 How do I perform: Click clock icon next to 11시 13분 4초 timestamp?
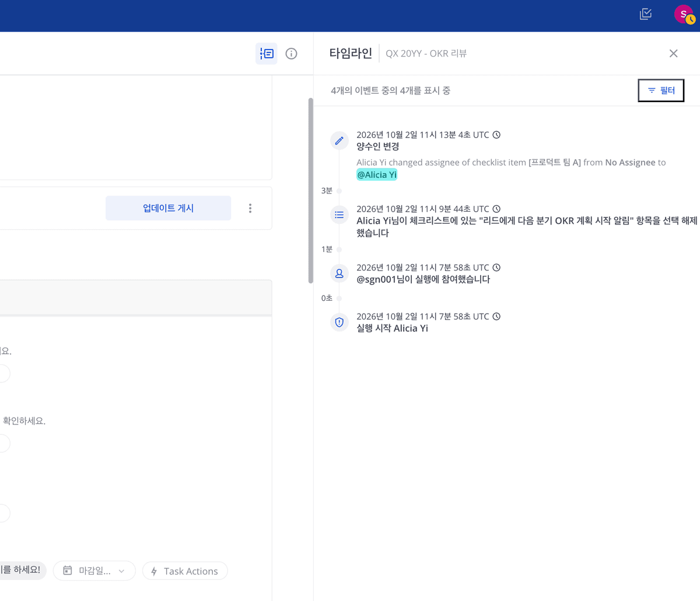click(496, 135)
